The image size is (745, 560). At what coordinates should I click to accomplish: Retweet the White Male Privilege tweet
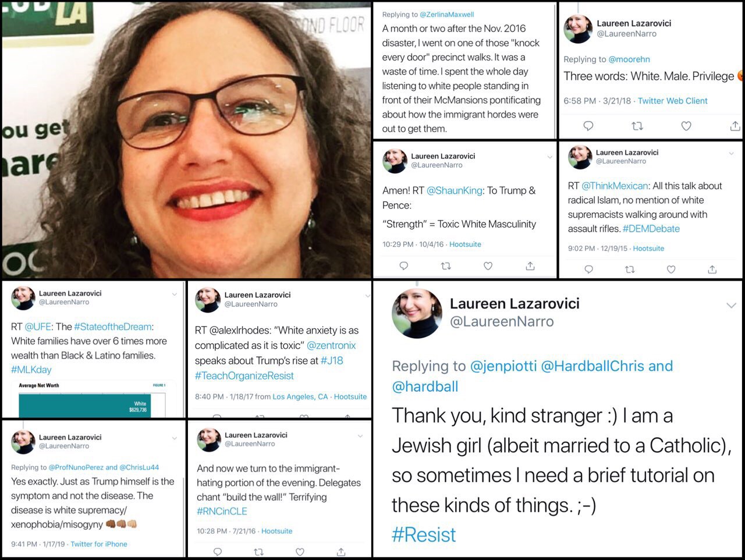point(637,126)
